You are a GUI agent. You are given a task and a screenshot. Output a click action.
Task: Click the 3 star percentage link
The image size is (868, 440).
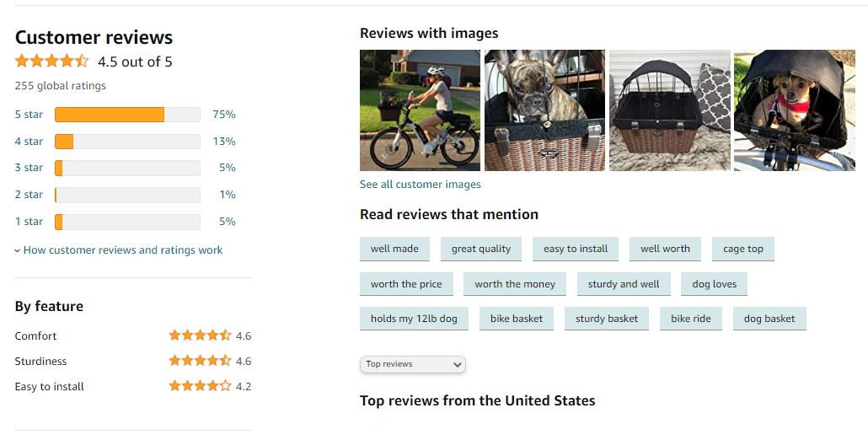click(227, 168)
